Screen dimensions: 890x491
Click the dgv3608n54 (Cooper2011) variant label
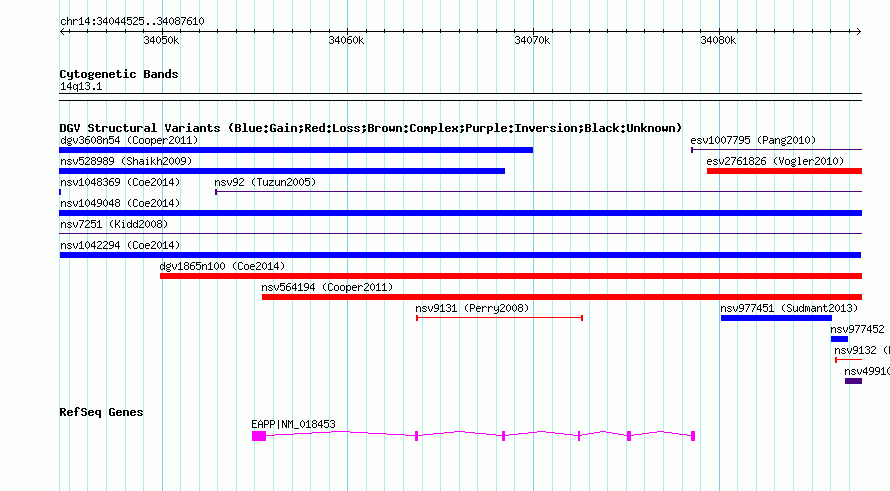tap(129, 140)
